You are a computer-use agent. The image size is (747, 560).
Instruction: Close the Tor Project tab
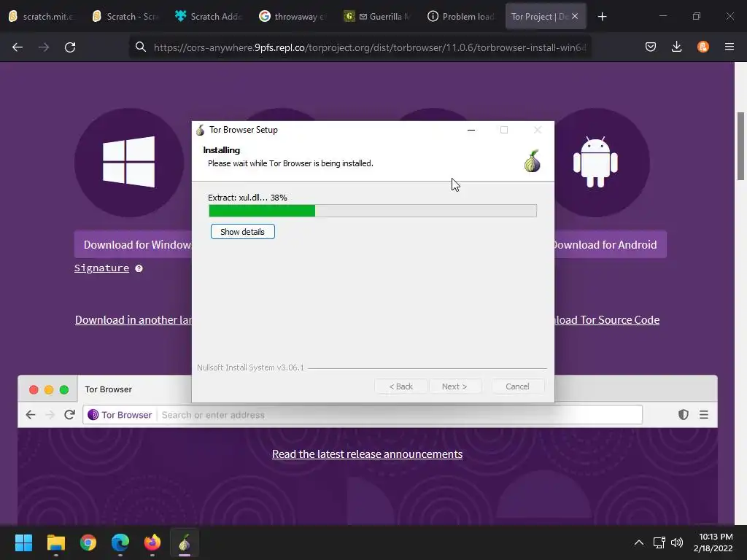point(575,16)
